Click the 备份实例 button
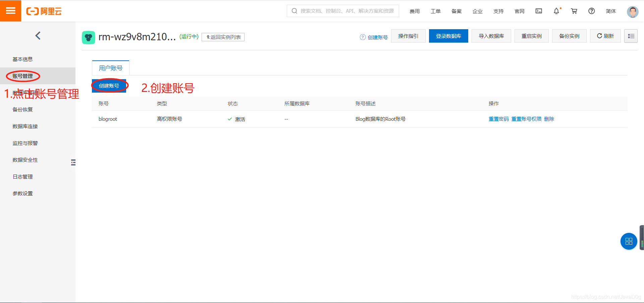The image size is (644, 303). (569, 36)
